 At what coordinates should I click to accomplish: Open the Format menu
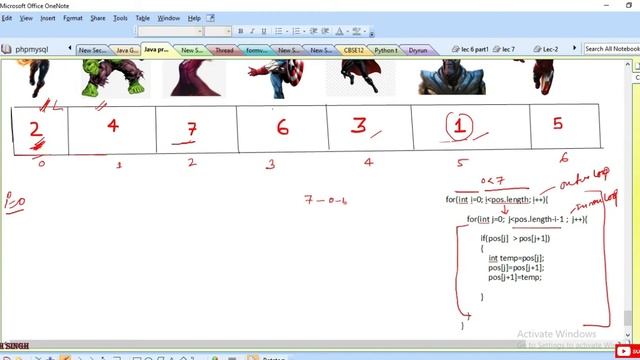point(73,18)
